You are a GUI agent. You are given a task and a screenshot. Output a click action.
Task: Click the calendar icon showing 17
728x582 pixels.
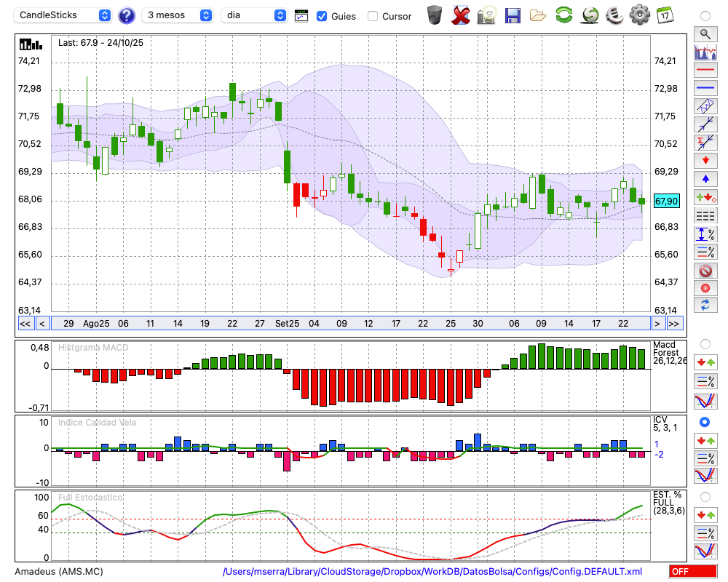point(665,15)
